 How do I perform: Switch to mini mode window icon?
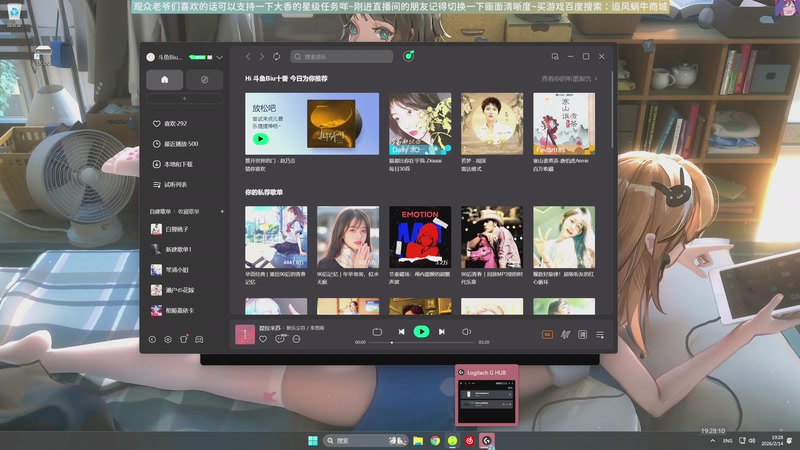point(555,57)
